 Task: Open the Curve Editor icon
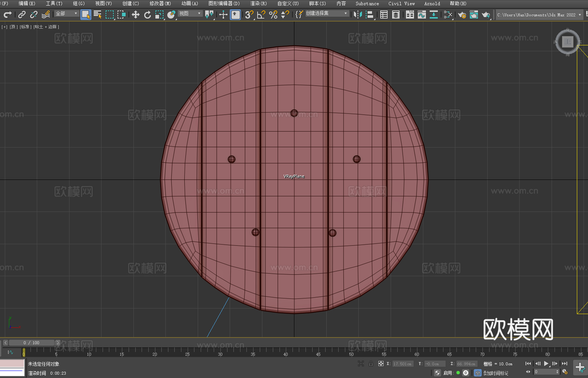[x=421, y=14]
